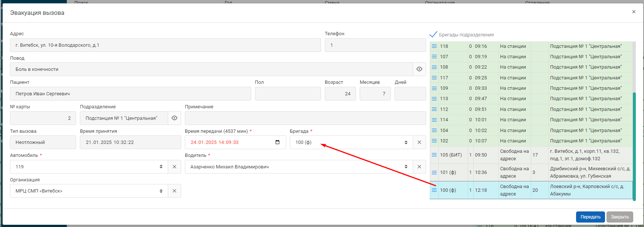Close the Эвакуация вызова dialog

[x=634, y=12]
